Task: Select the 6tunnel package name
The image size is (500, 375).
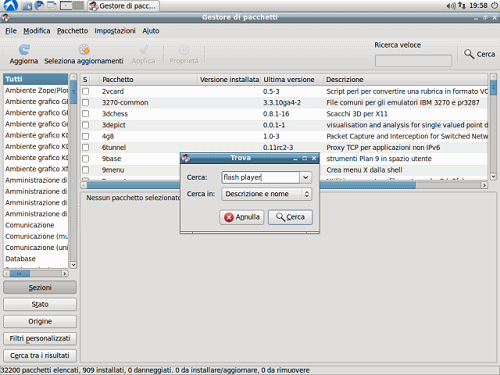Action: (114, 148)
